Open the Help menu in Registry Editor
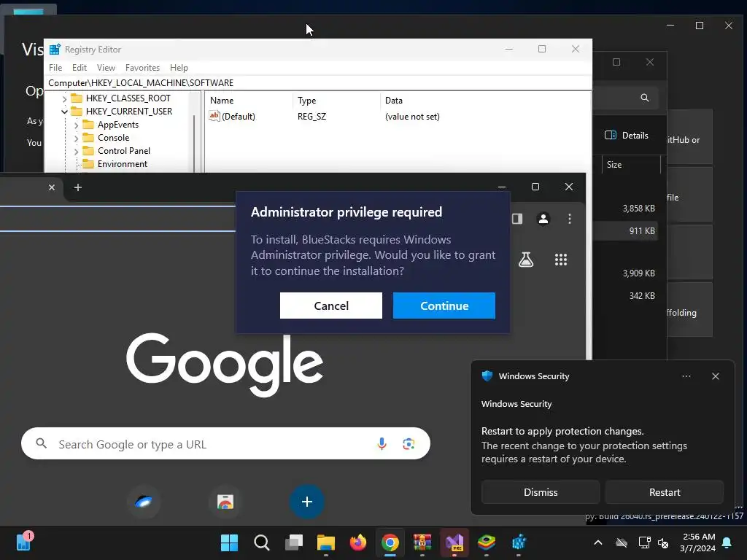Viewport: 747px width, 560px height. 179,68
